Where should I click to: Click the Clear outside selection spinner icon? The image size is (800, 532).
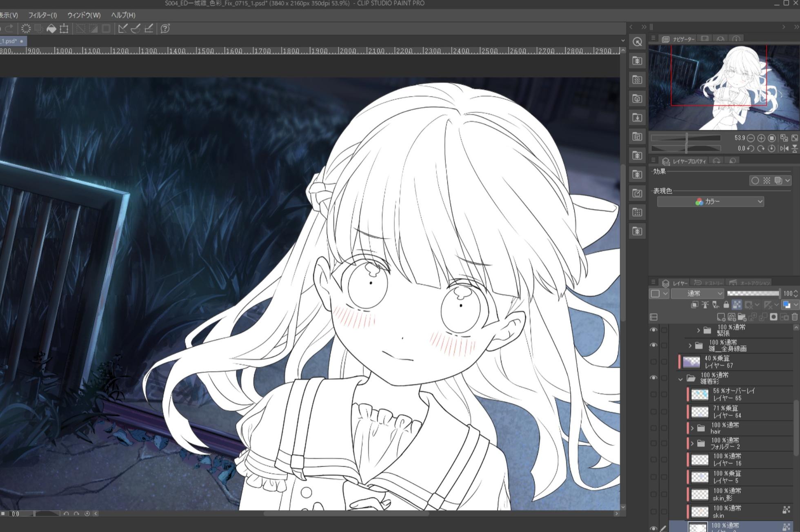(x=26, y=29)
